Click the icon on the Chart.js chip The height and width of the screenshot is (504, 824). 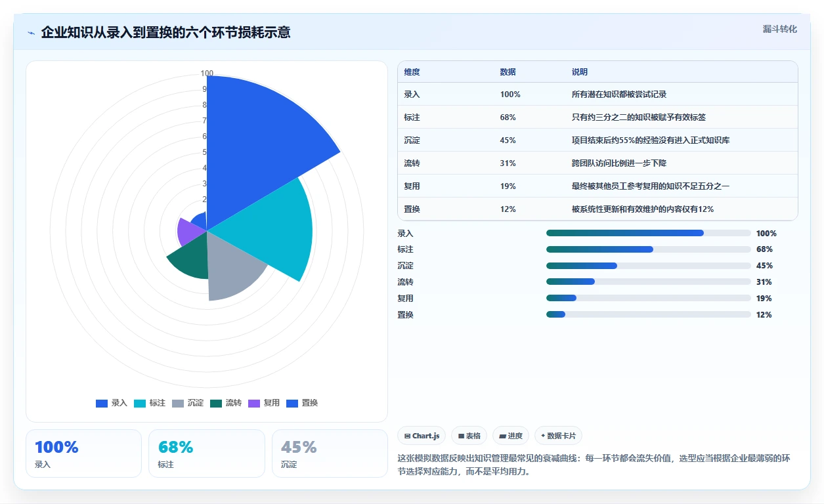click(x=408, y=436)
